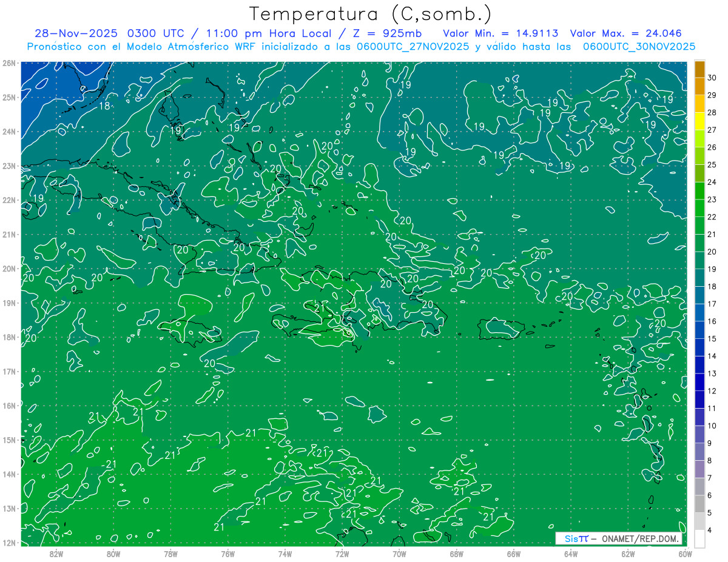728x562 pixels.
Task: Click the legend value '30'
Action: 712,78
